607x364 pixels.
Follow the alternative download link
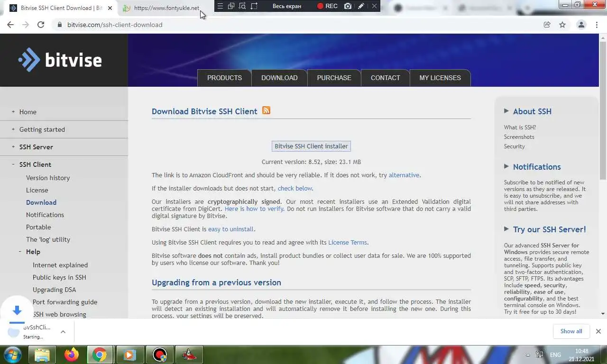click(x=404, y=175)
